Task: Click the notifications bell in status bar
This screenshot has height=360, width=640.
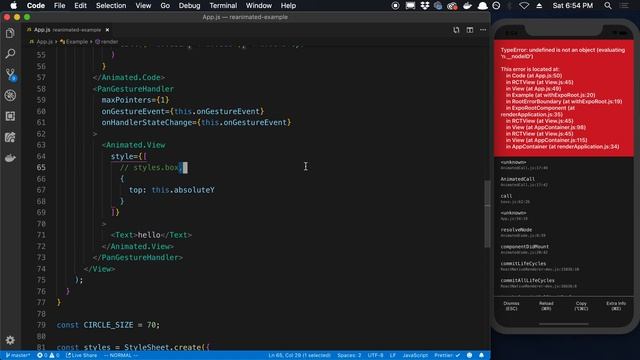Action: pyautogui.click(x=482, y=356)
